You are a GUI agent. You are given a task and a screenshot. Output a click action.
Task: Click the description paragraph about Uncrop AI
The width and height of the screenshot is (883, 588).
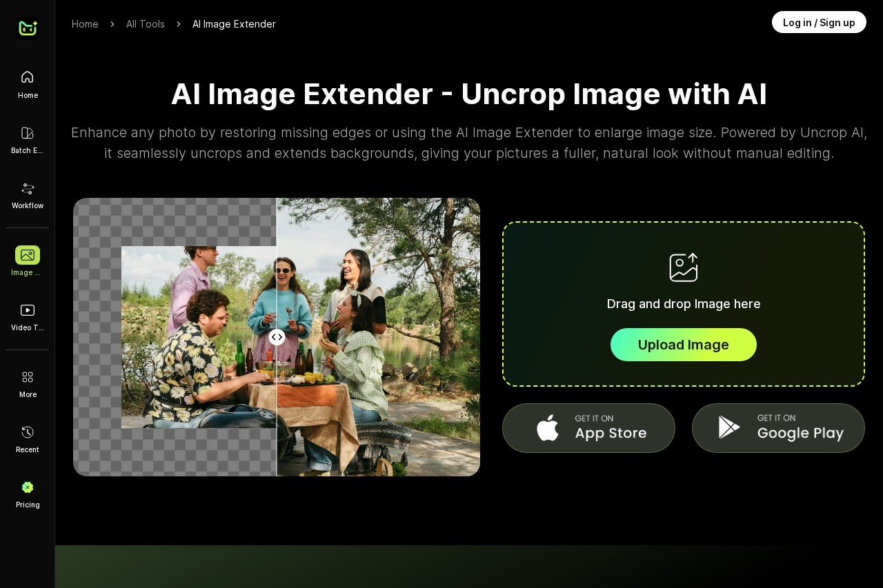(x=469, y=143)
